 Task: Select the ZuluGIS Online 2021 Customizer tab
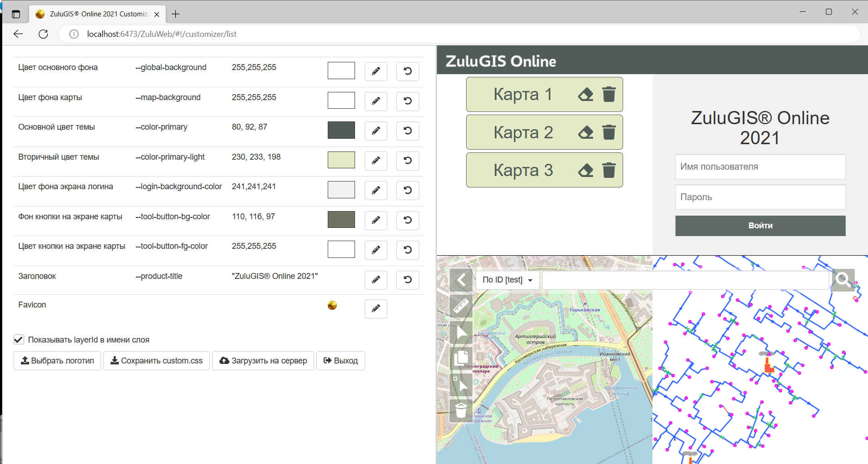[97, 14]
